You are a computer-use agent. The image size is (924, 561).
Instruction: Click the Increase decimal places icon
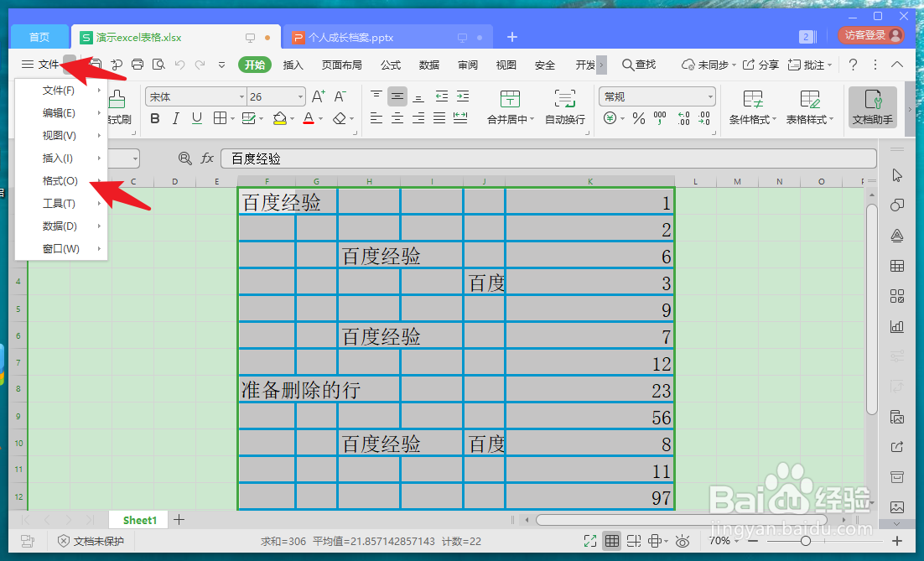point(683,118)
